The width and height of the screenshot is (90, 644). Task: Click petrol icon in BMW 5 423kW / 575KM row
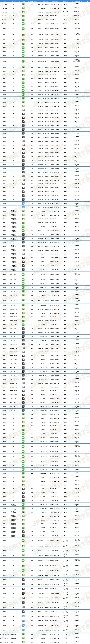click(x=23, y=102)
